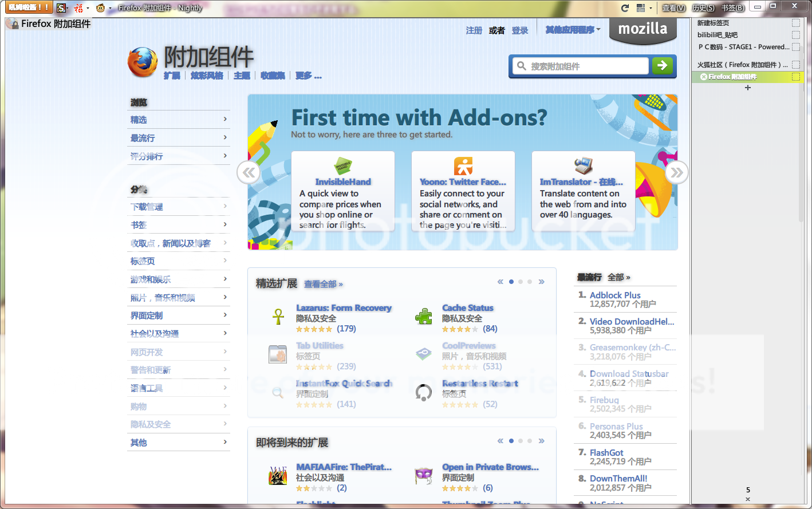Click the Cache Status puzzle piece icon
The image size is (812, 509).
(x=424, y=317)
